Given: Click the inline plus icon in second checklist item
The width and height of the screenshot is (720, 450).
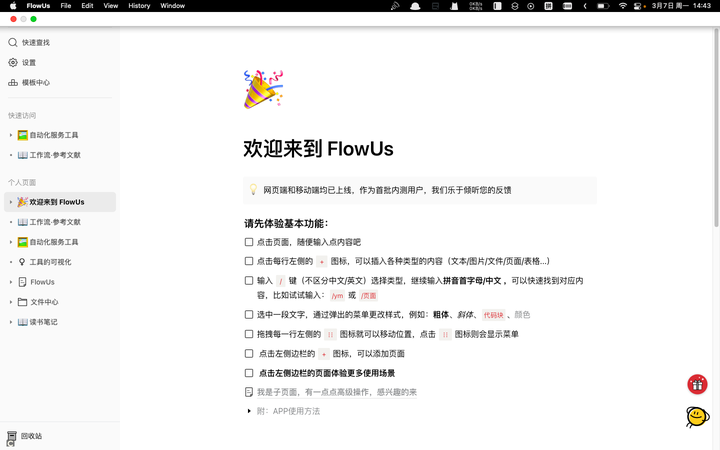Looking at the screenshot, I should (322, 262).
